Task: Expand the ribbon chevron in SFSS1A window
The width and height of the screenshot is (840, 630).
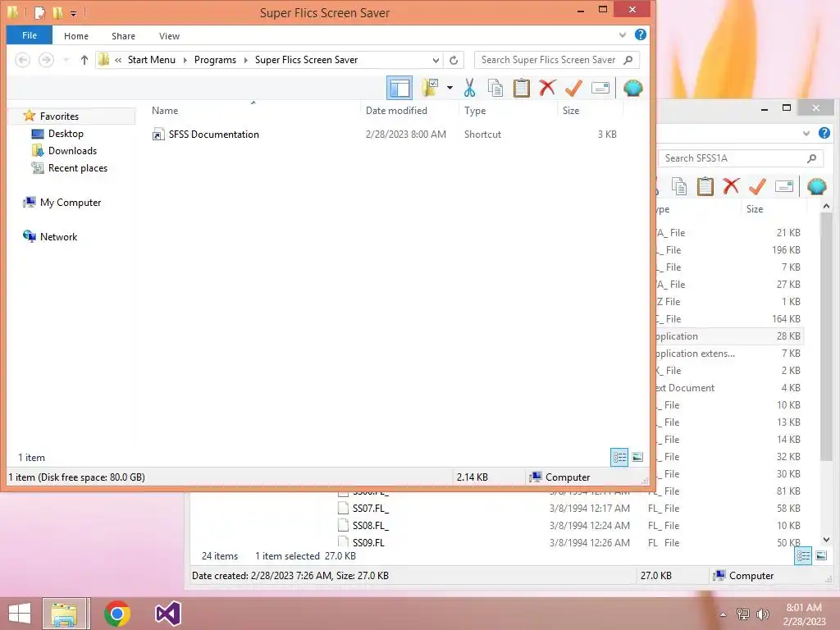Action: (x=806, y=133)
